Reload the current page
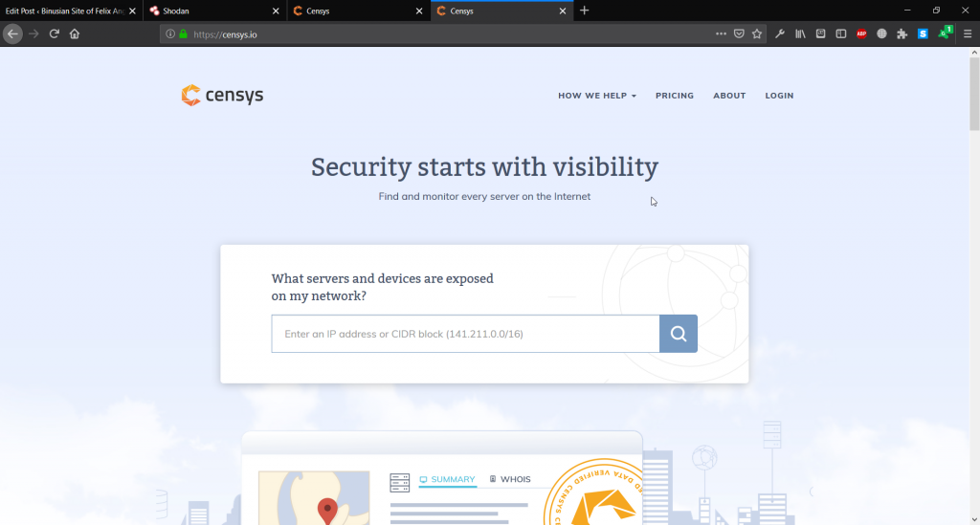980x525 pixels. click(x=55, y=33)
